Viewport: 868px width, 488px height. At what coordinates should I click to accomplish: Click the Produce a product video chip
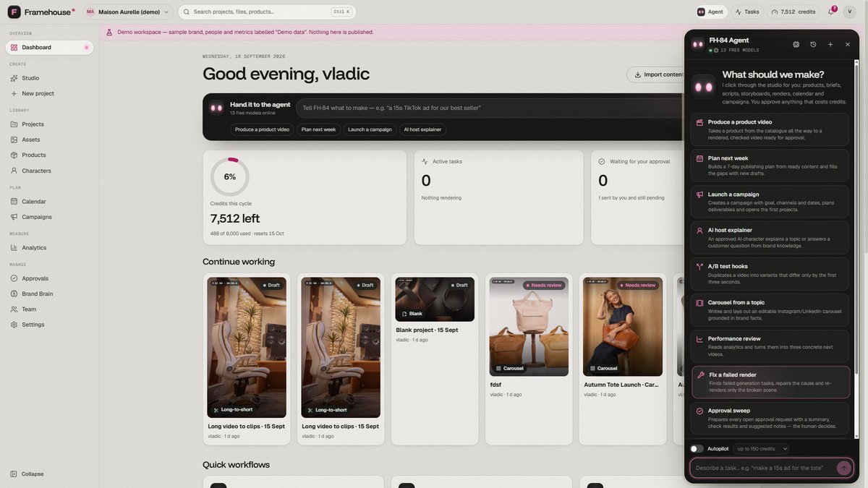coord(263,129)
